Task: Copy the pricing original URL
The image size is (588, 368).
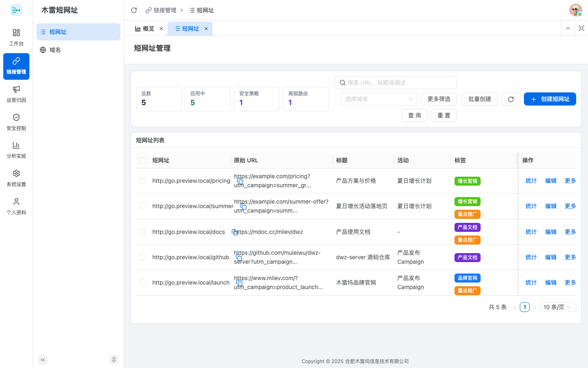Action: pos(240,181)
